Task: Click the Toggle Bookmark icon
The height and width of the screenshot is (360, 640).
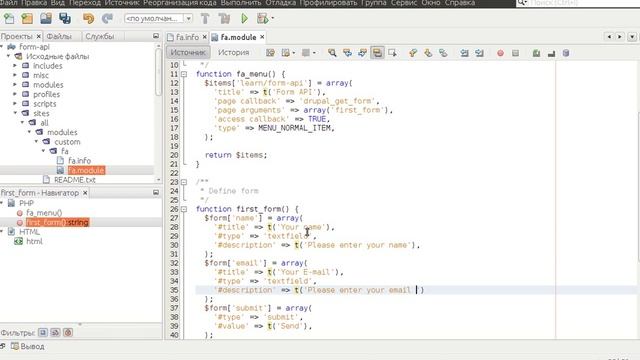Action: point(443,53)
